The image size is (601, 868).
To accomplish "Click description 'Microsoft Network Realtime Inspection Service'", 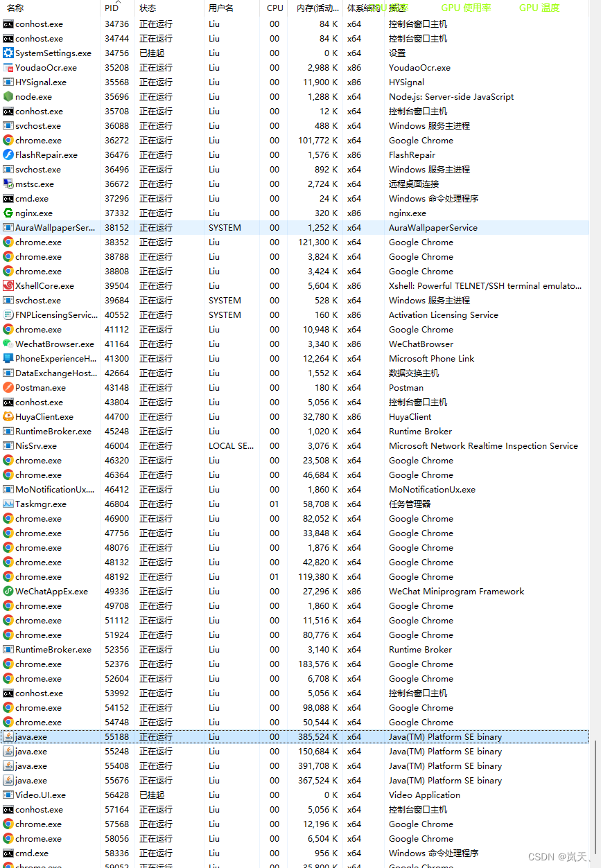I will (483, 446).
